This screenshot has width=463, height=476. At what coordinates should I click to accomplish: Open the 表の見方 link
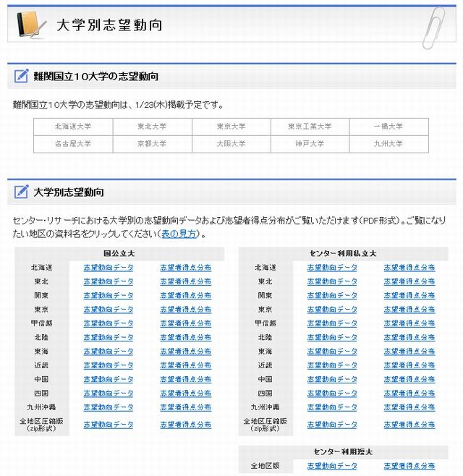179,234
